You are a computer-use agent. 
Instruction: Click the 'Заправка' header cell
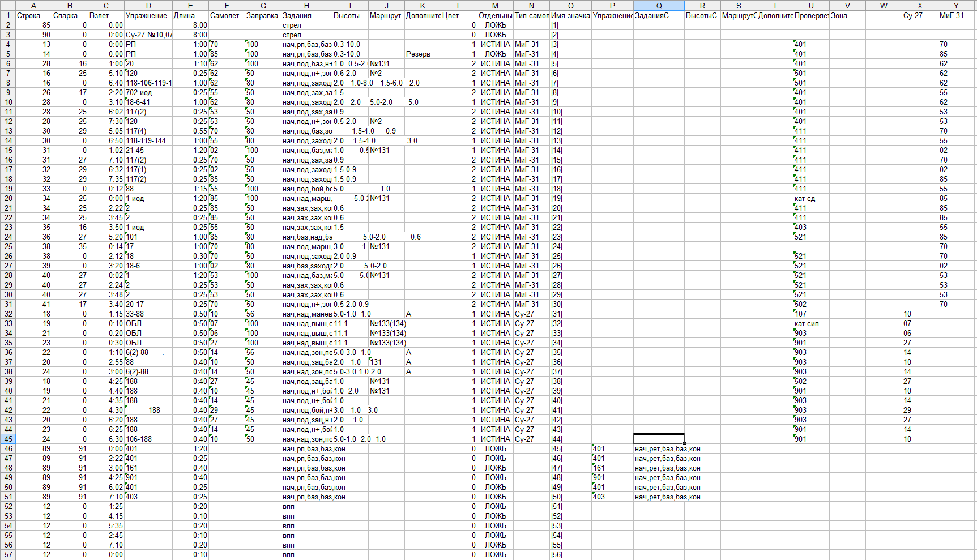[x=263, y=15]
